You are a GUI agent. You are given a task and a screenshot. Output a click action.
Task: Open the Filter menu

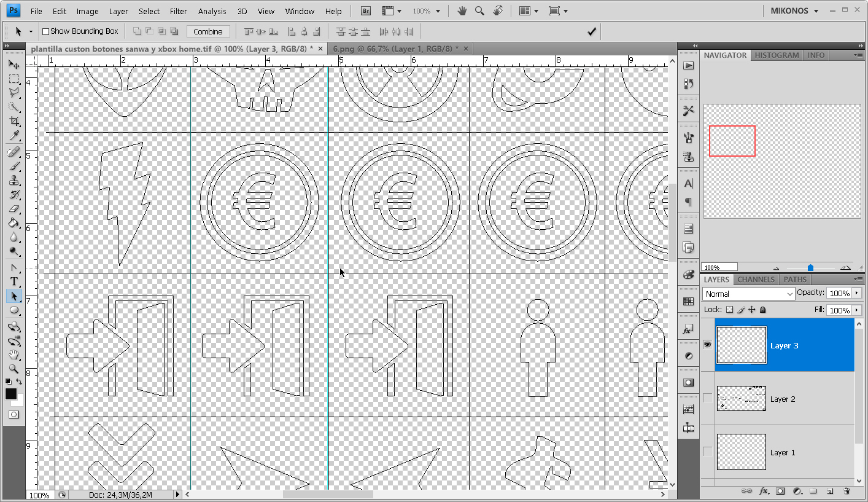(x=179, y=11)
